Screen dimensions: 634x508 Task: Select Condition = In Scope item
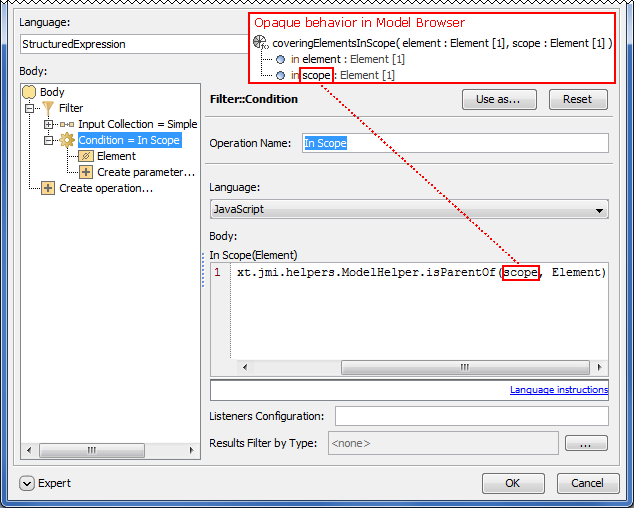tap(129, 140)
